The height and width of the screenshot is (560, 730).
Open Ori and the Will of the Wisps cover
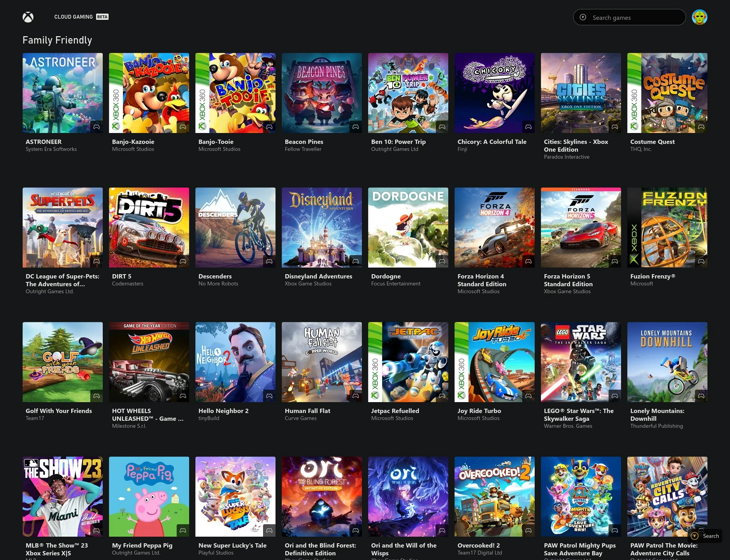pos(408,497)
